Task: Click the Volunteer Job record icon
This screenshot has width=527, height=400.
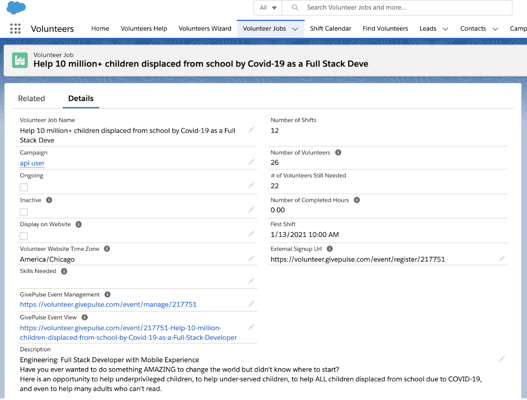Action: point(20,60)
